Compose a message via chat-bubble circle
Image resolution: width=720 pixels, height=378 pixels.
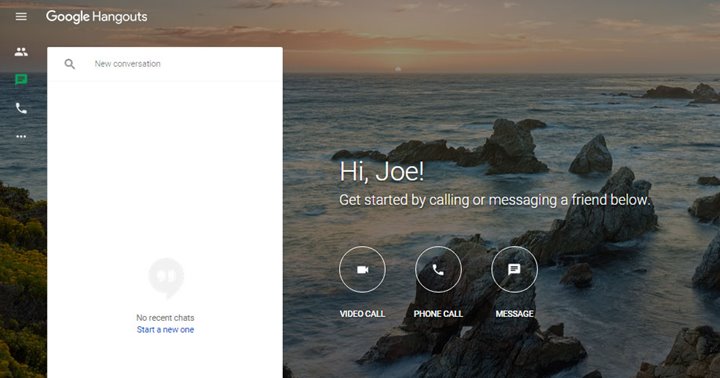click(514, 269)
